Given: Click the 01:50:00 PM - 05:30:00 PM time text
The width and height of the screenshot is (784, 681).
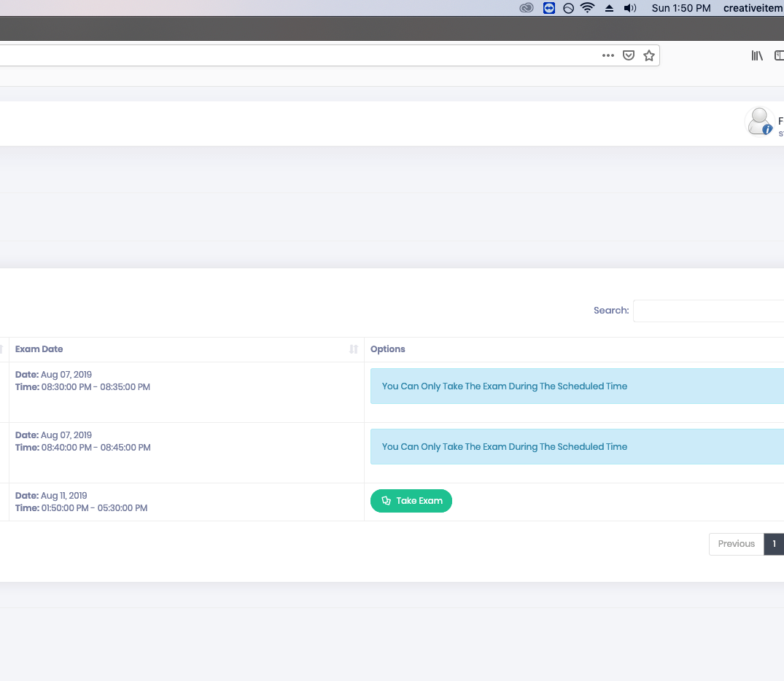Looking at the screenshot, I should tap(95, 508).
